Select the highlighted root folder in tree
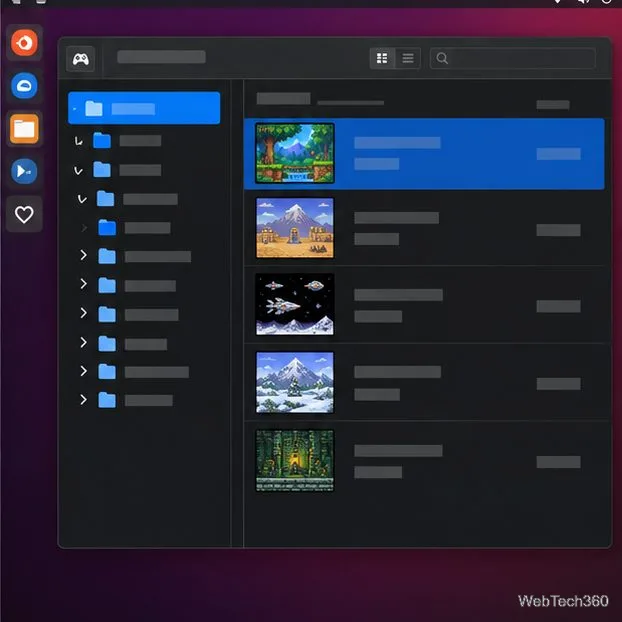Viewport: 622px width, 622px height. coord(144,108)
